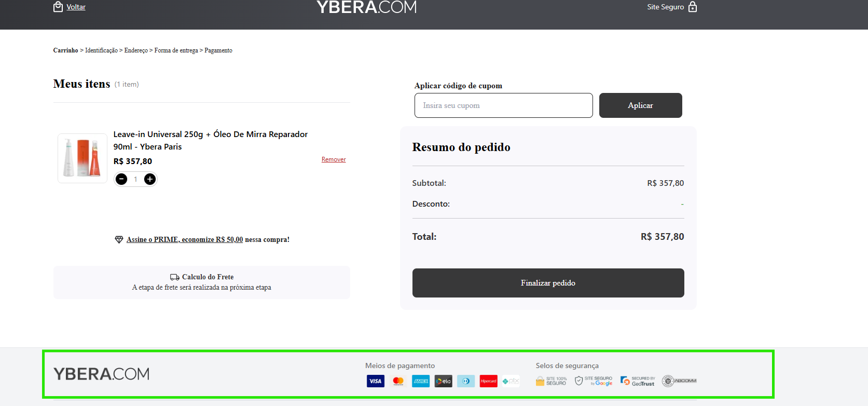Viewport: 868px width, 406px height.
Task: Click the PRIME diamond icon
Action: (x=119, y=239)
